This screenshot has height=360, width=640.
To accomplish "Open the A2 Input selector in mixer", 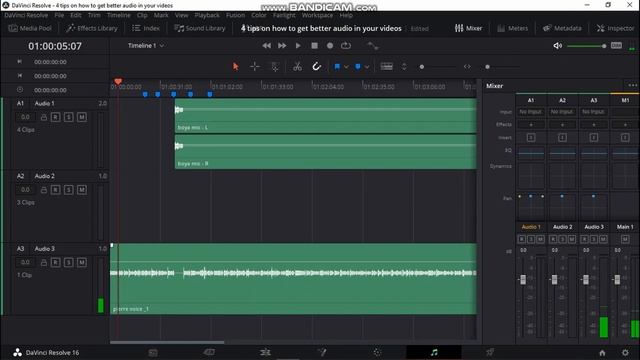I will pyautogui.click(x=562, y=111).
